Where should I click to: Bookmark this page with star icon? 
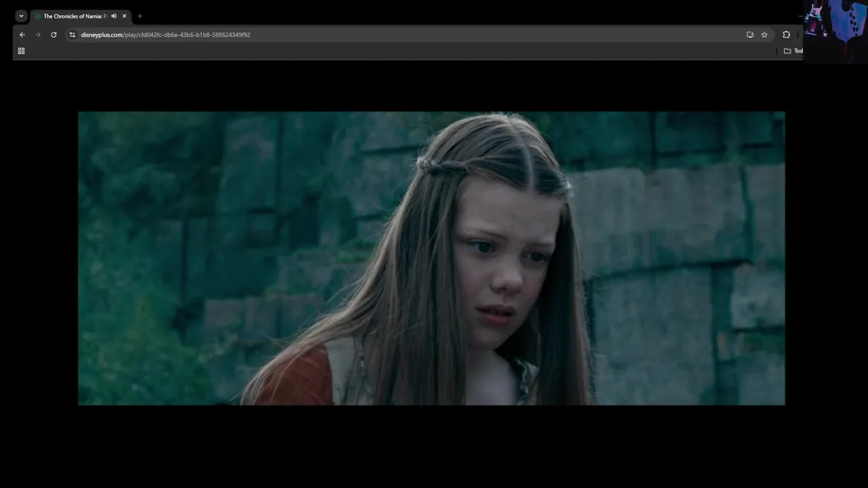click(764, 35)
